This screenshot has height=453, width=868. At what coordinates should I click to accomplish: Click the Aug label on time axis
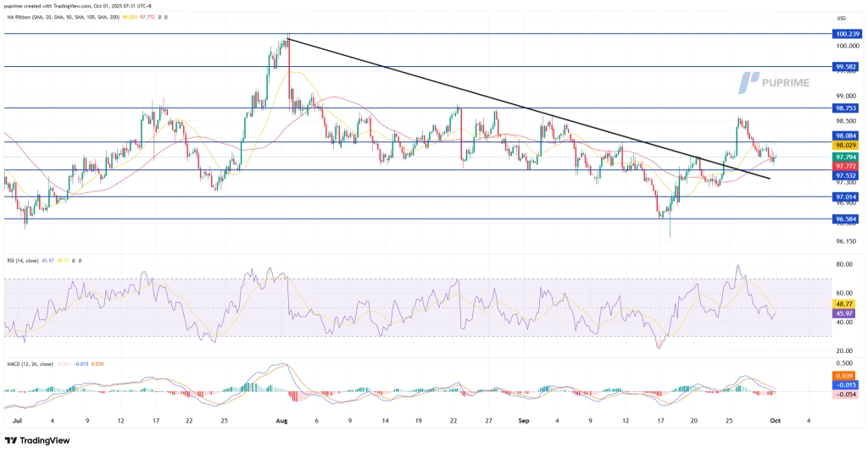[283, 420]
